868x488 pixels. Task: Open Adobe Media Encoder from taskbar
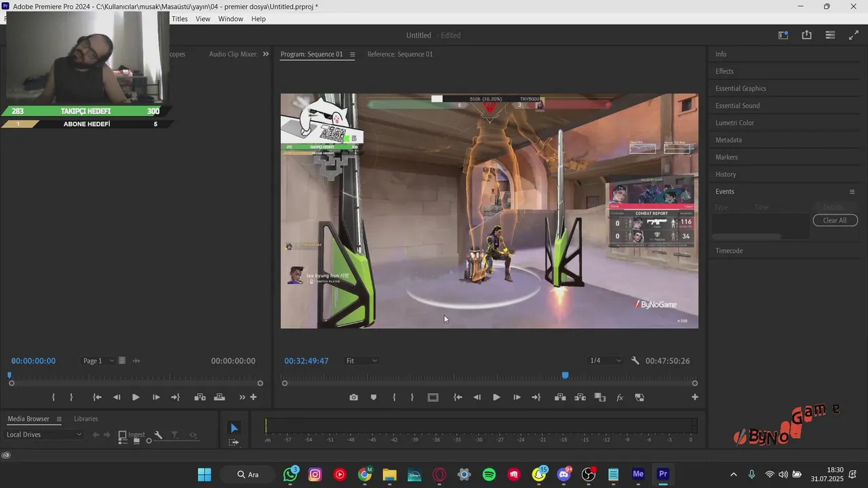pos(638,474)
